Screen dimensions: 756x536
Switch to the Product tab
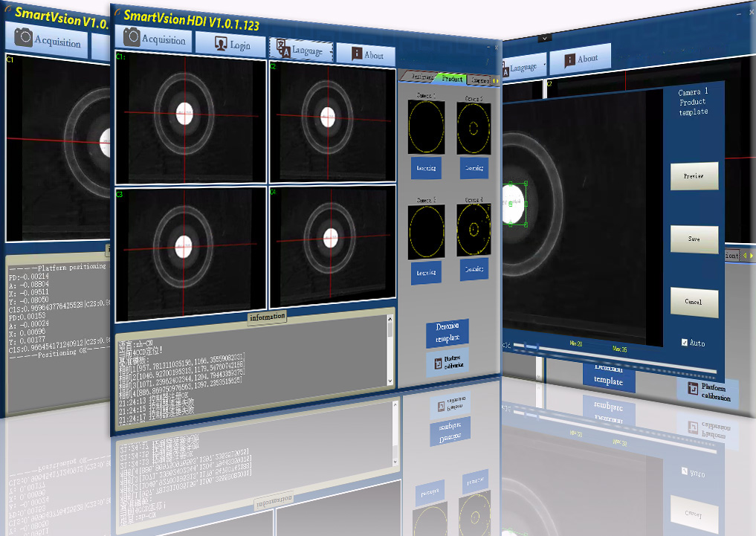(452, 78)
